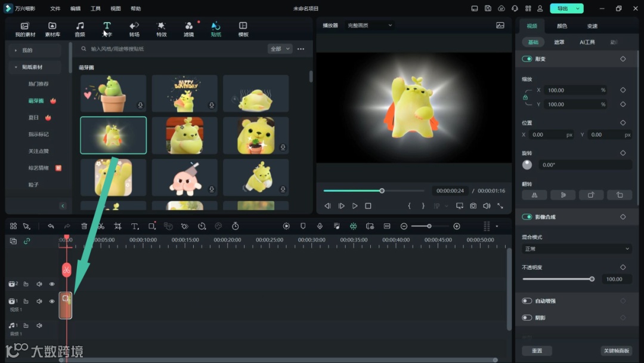
Task: Click the marker shield icon in timeline toolbar
Action: coord(303,226)
